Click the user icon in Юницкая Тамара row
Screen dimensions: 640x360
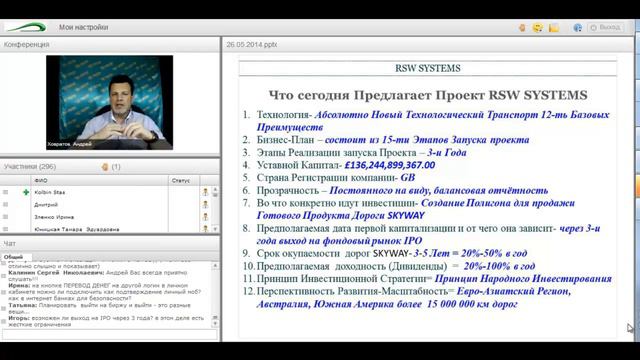[205, 229]
